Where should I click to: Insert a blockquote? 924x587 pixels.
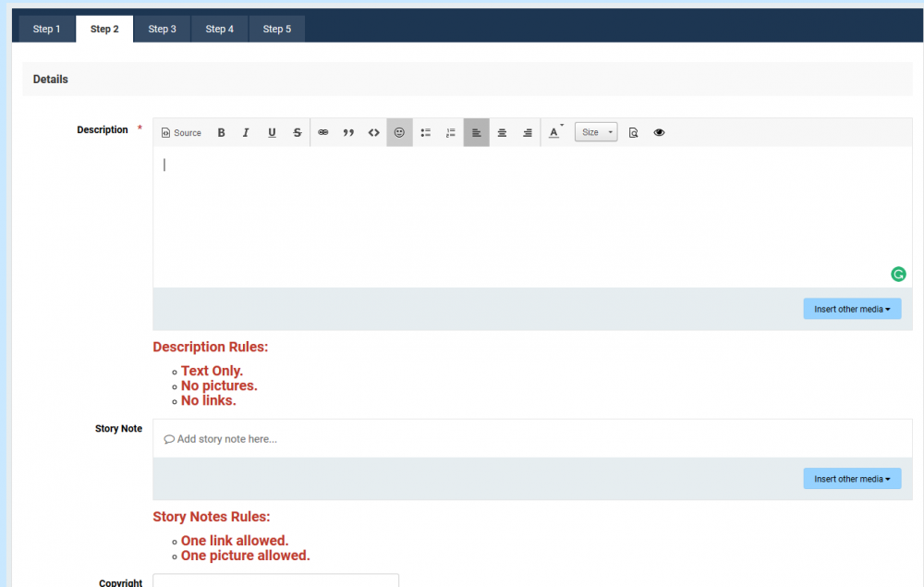(348, 132)
